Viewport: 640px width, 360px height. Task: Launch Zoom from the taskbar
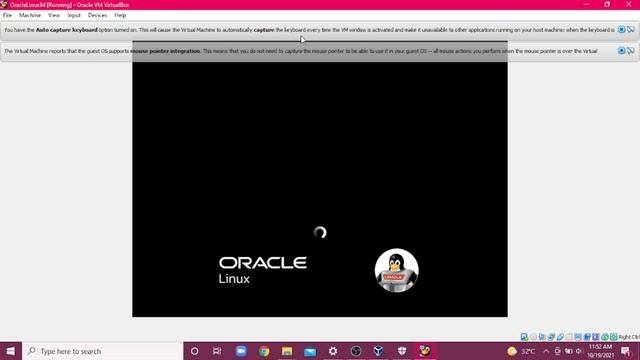(x=241, y=351)
